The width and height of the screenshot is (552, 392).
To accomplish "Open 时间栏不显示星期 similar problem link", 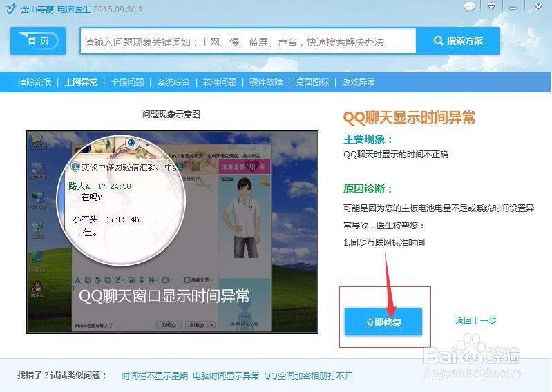I will pos(155,375).
